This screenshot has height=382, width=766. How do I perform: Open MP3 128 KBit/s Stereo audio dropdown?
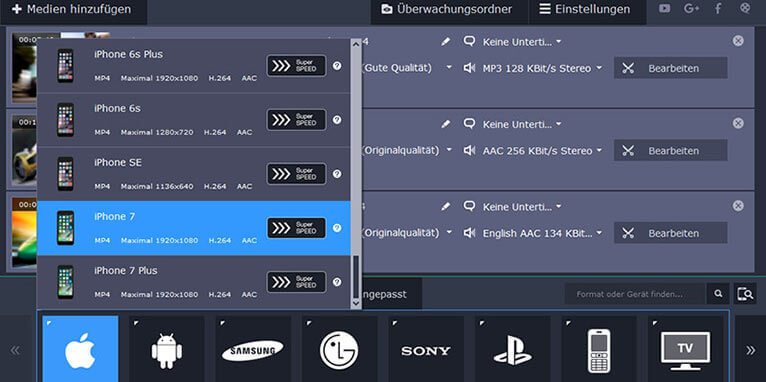tap(542, 68)
